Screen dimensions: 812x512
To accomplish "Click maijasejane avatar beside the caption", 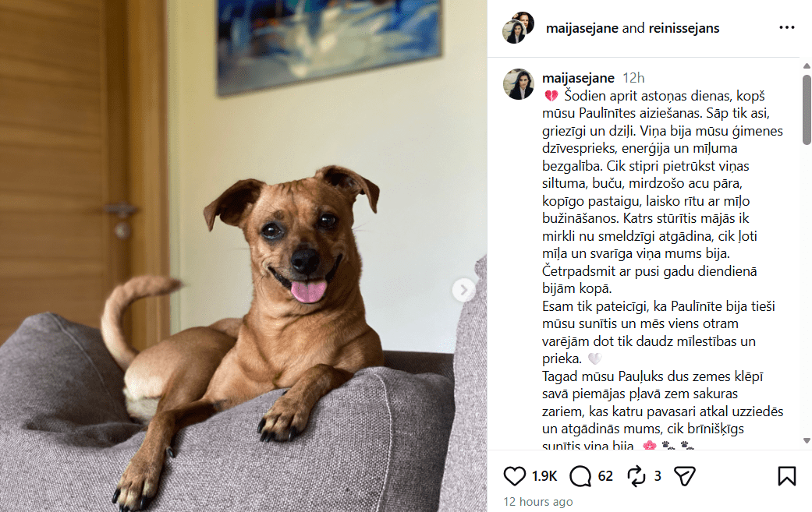I will click(518, 84).
